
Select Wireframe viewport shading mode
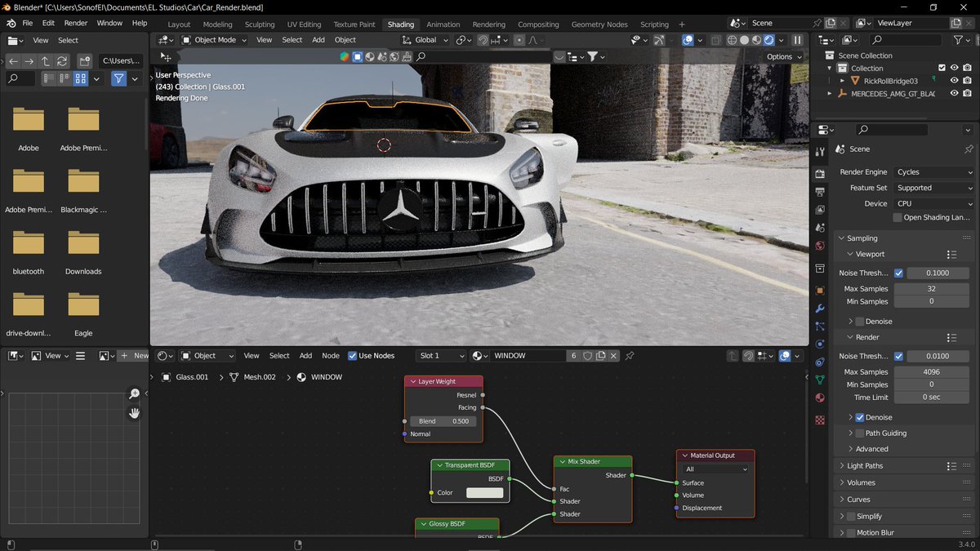pyautogui.click(x=732, y=39)
